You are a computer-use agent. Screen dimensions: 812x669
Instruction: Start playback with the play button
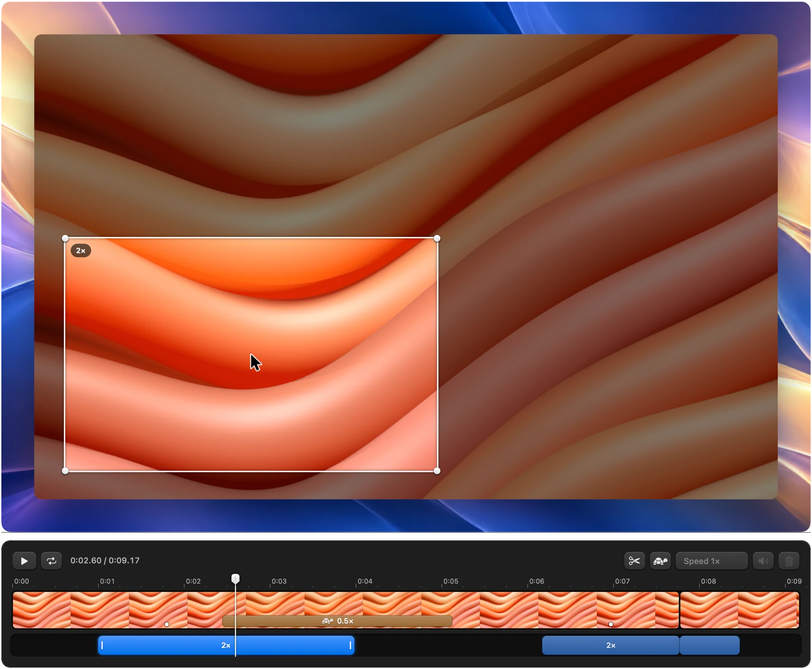[x=24, y=561]
